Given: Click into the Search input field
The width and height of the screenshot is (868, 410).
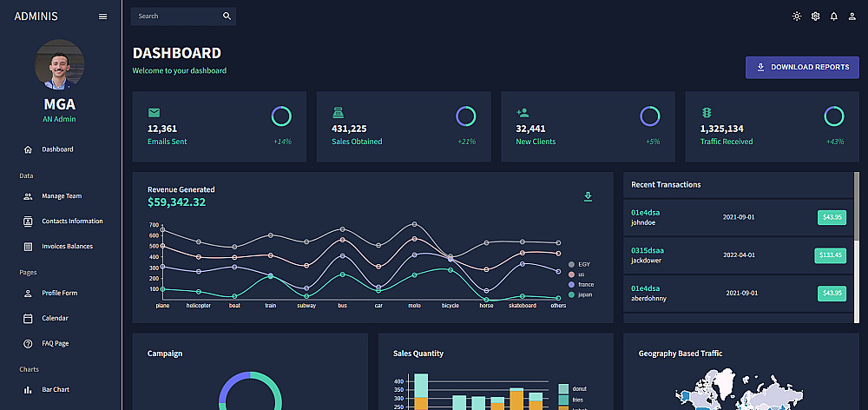Looking at the screenshot, I should tap(175, 16).
